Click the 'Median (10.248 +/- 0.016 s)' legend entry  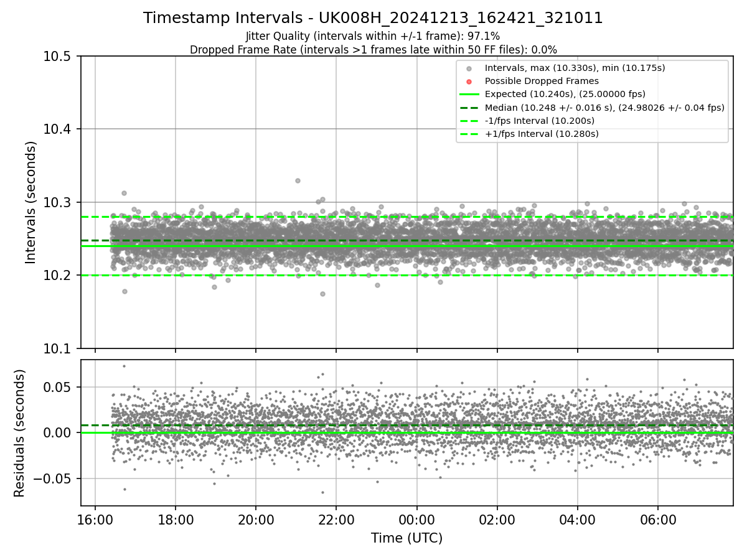coord(604,107)
